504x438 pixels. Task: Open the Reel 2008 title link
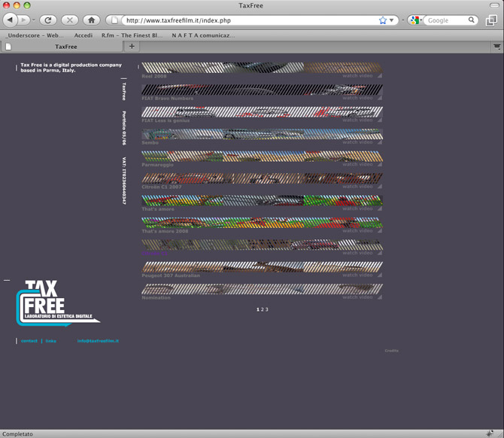tap(154, 76)
